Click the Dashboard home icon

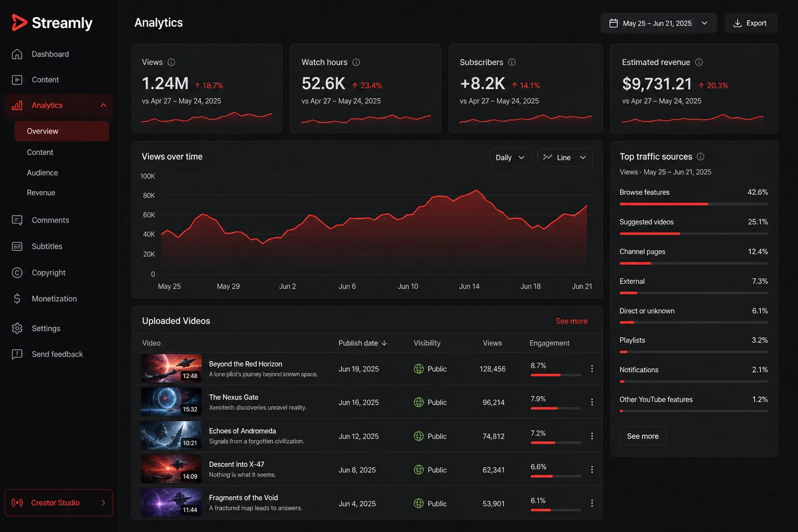[x=17, y=54]
